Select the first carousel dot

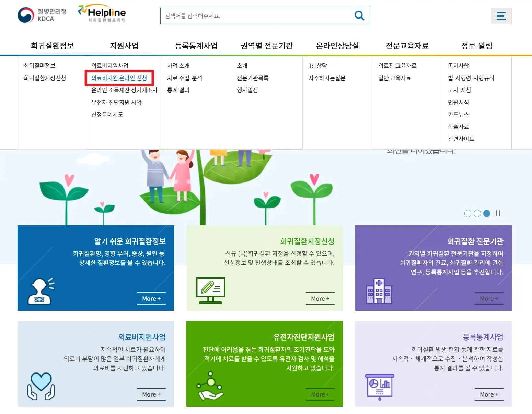(467, 213)
